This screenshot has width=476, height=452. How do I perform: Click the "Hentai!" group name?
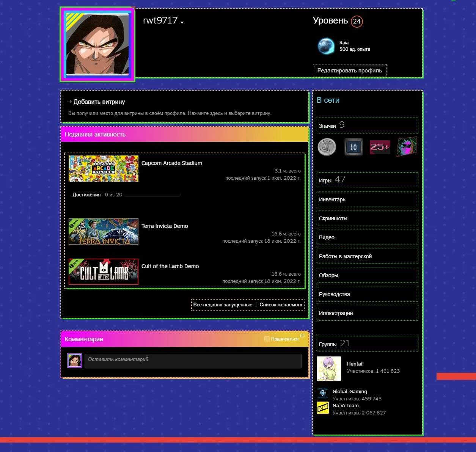tap(355, 364)
